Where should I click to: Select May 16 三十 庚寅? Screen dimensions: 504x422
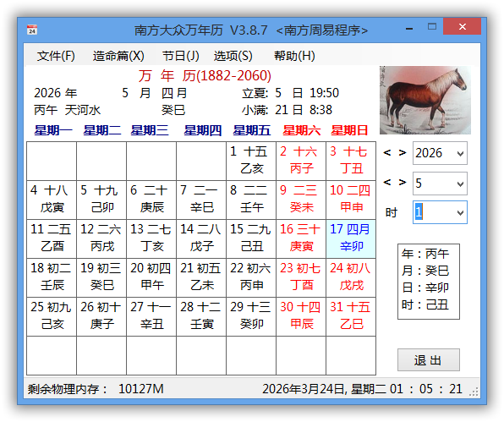coord(301,238)
